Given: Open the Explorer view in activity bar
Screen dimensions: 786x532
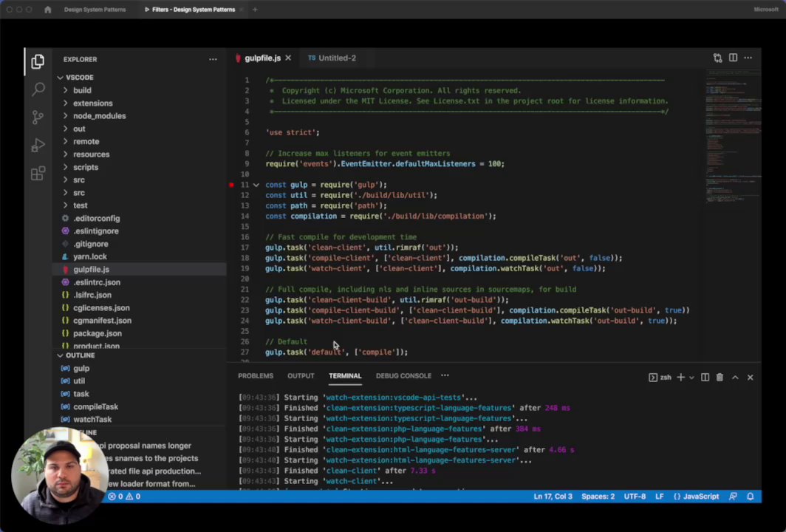Looking at the screenshot, I should click(38, 61).
